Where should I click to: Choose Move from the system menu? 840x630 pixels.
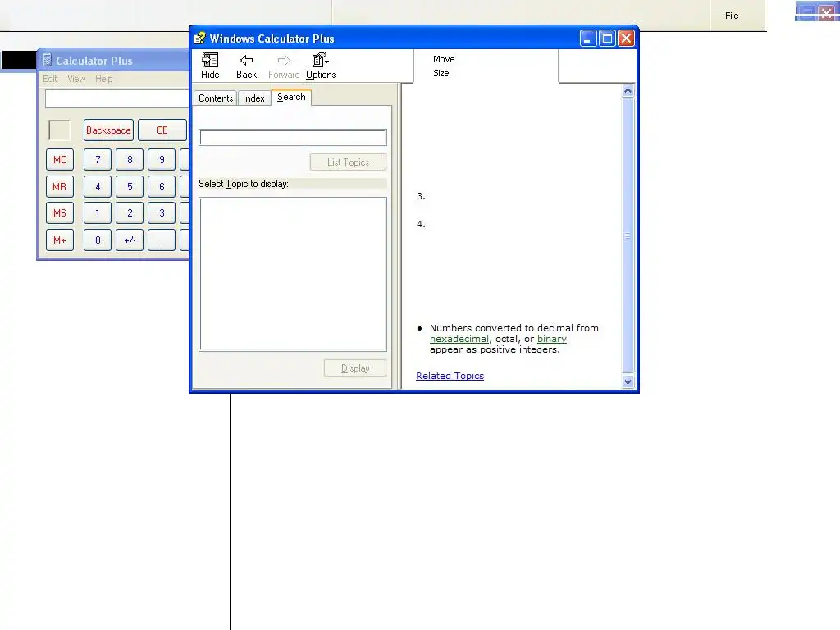[x=444, y=59]
